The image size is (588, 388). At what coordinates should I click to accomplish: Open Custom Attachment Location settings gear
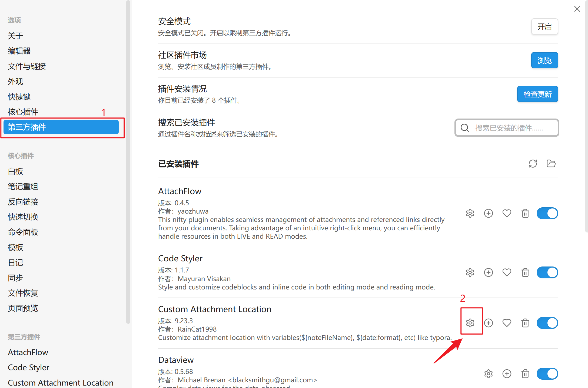tap(470, 323)
